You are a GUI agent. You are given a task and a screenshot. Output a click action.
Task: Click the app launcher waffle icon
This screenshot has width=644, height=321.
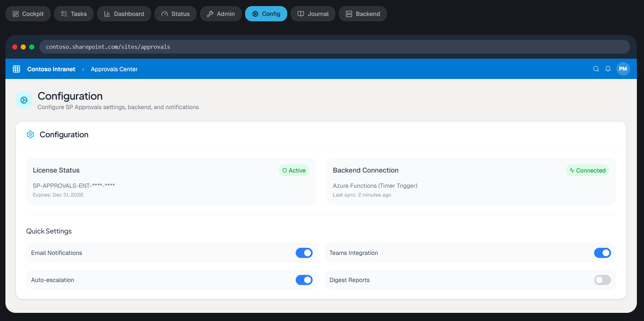16,69
